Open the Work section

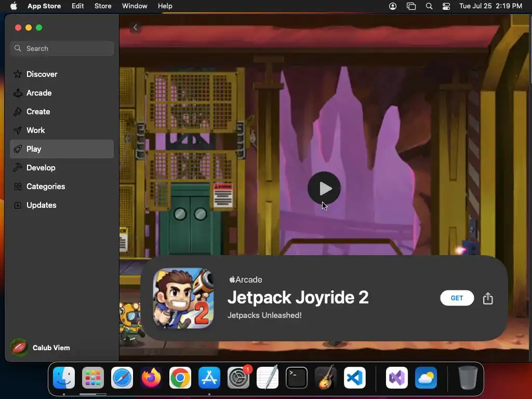pos(62,130)
